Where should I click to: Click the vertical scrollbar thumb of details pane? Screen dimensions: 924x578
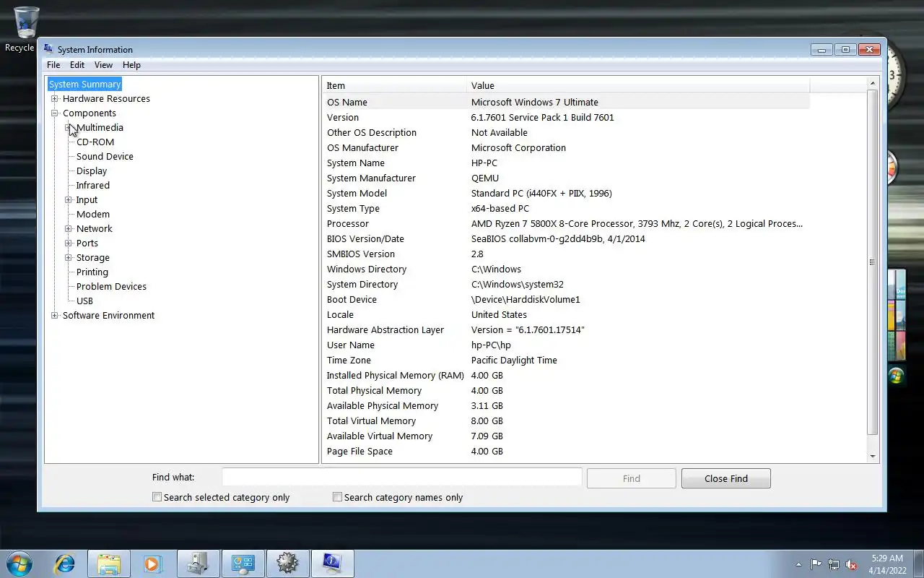point(872,262)
